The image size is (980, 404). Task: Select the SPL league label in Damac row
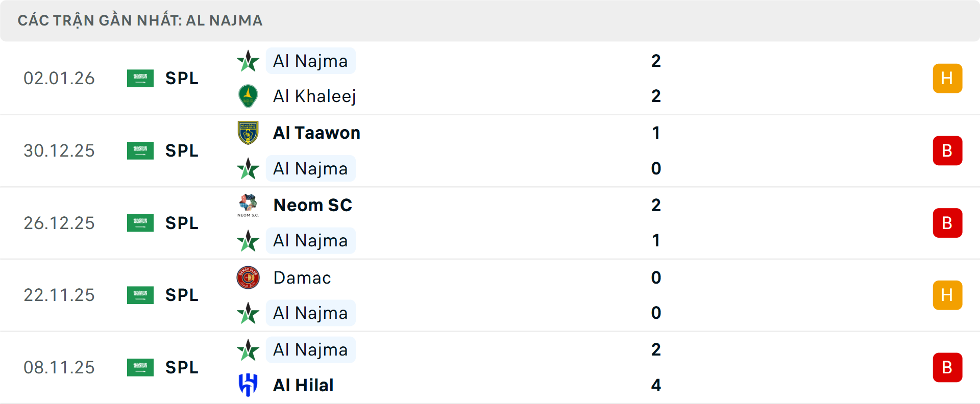181,295
